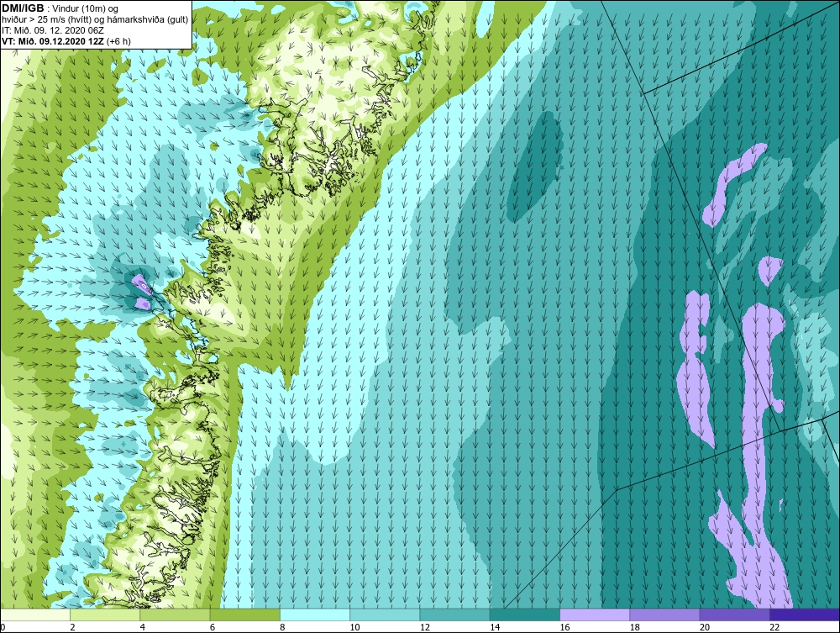Viewport: 840px width, 633px height.
Task: Click the 'Vindur (10m) og' label
Action: 87,8
